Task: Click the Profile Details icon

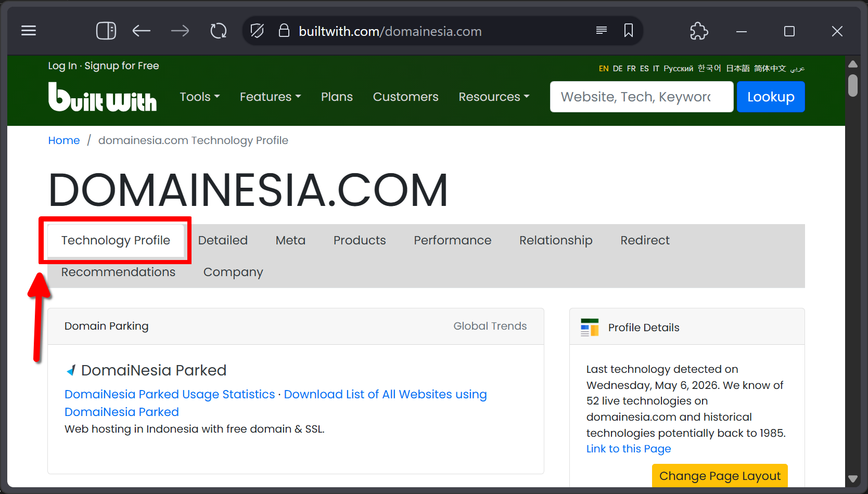Action: coord(590,328)
